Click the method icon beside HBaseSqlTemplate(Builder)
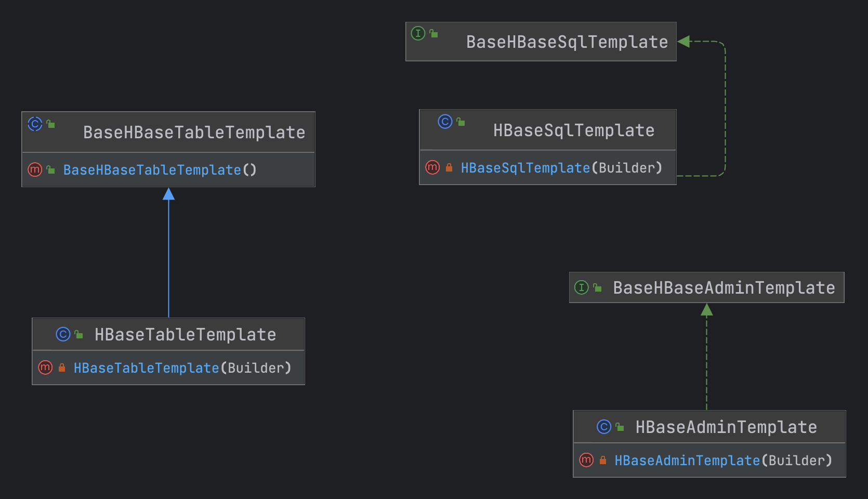868x499 pixels. pyautogui.click(x=432, y=167)
